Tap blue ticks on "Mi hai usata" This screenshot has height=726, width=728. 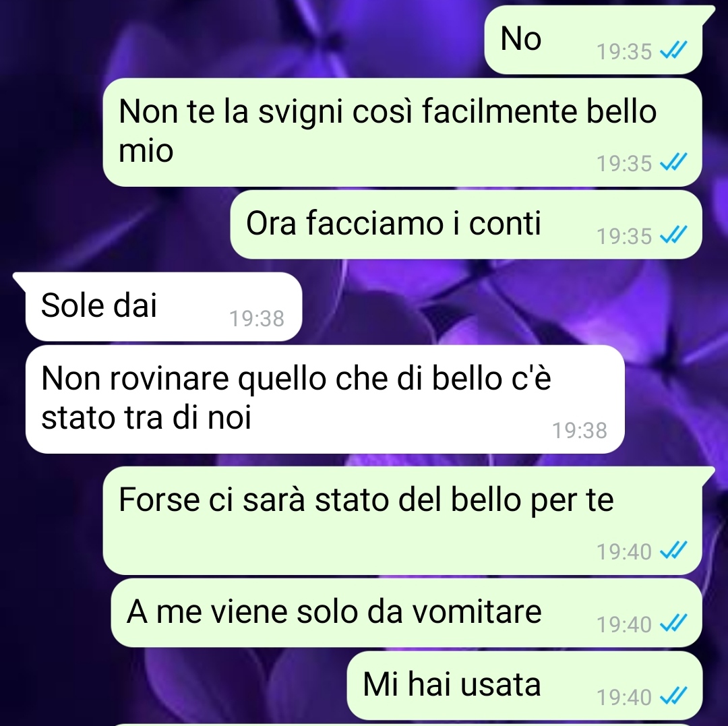pyautogui.click(x=673, y=696)
